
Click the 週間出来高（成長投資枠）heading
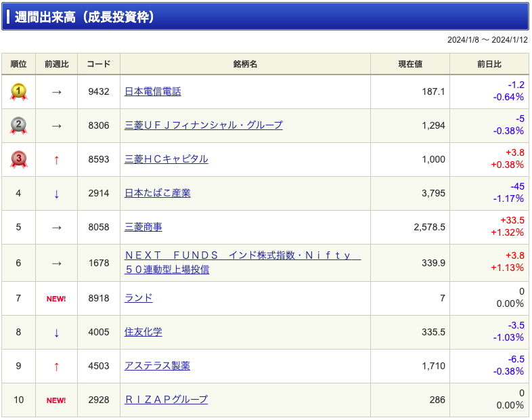84,17
